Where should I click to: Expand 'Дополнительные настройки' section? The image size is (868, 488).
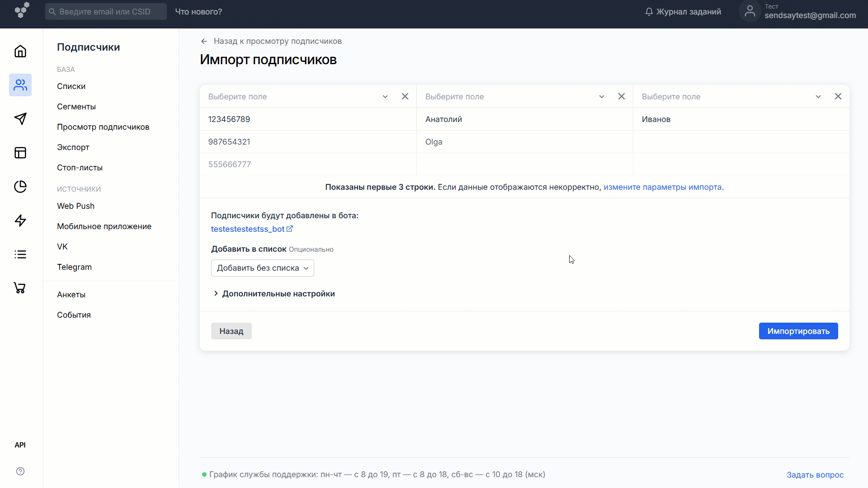click(x=274, y=293)
